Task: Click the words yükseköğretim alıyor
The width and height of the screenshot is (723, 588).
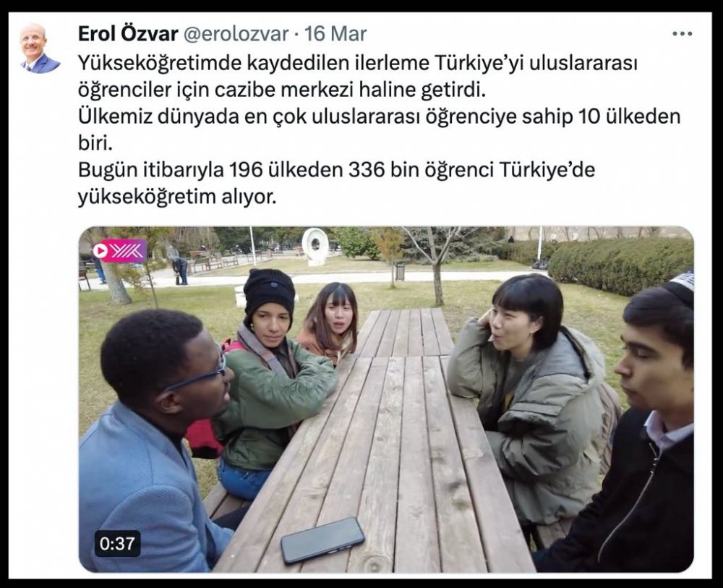Action: pos(177,197)
